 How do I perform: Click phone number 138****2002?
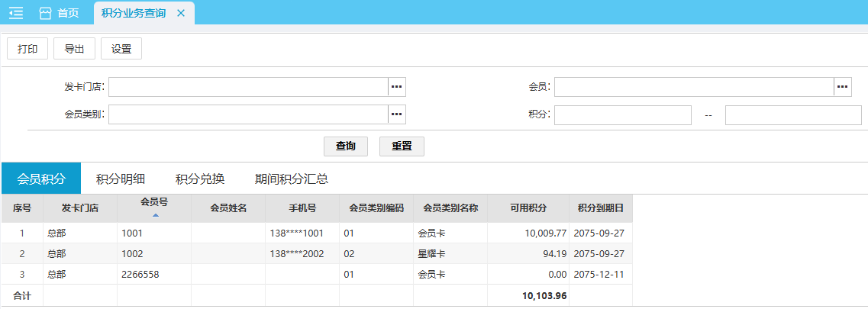pos(296,254)
